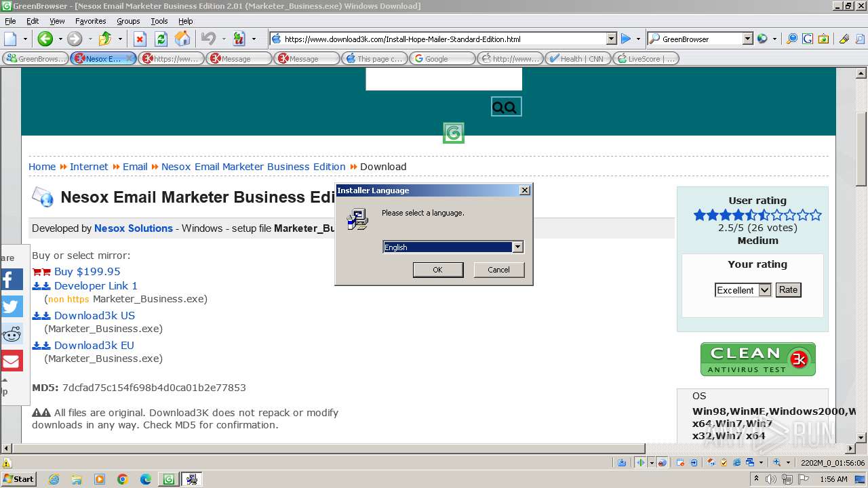Open the Download3k US mirror link
Viewport: 868px width, 488px height.
coord(94,315)
